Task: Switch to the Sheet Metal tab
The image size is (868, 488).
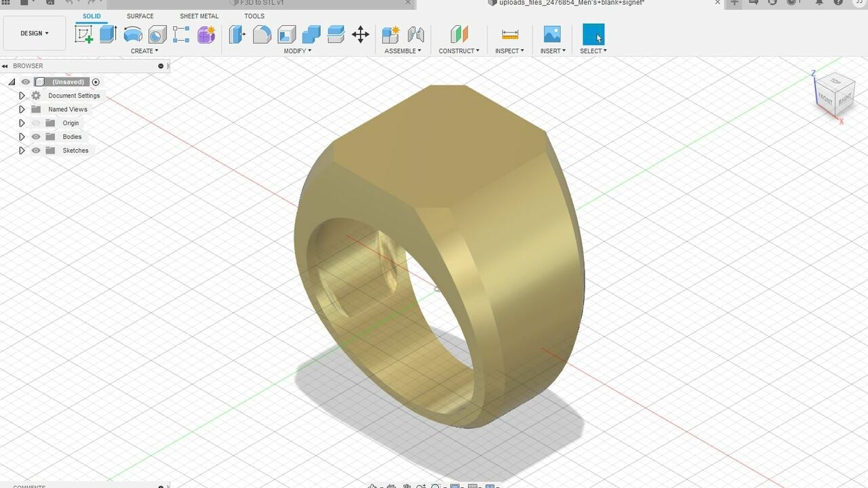Action: tap(199, 16)
